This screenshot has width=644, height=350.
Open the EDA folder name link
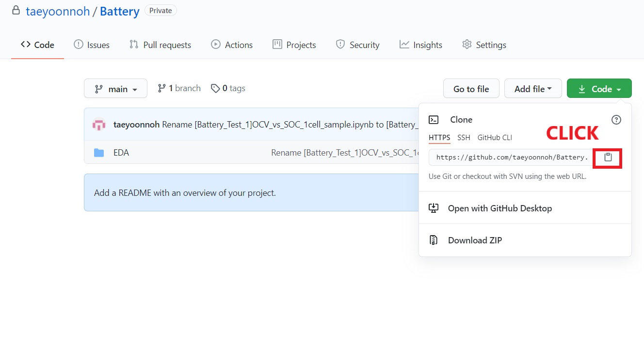click(121, 153)
